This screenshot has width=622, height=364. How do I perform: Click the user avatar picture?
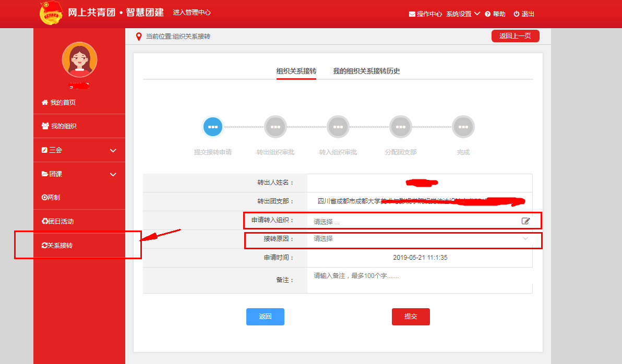pyautogui.click(x=79, y=59)
